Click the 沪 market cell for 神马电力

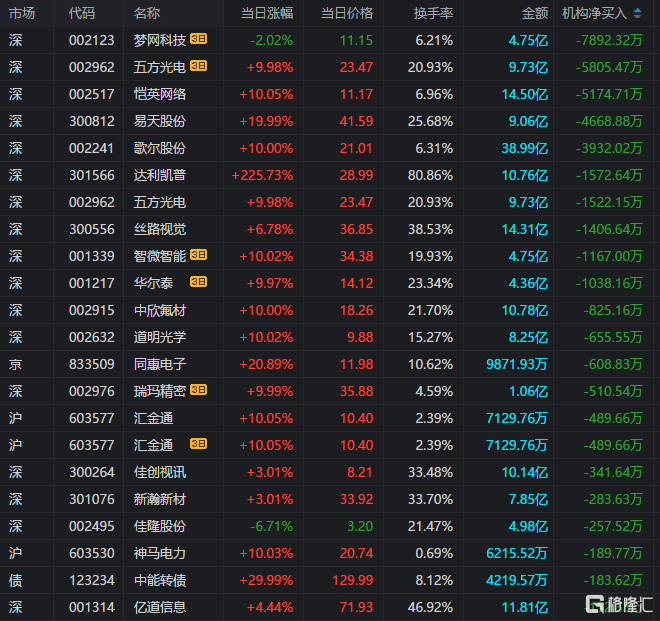16,553
